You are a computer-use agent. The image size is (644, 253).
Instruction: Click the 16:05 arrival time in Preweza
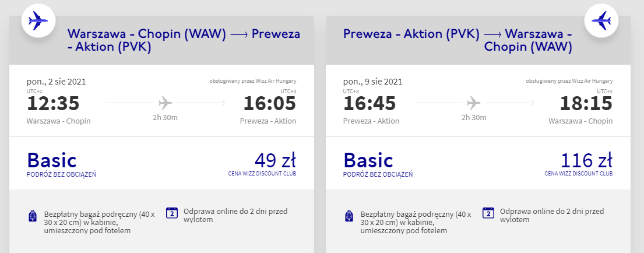270,104
